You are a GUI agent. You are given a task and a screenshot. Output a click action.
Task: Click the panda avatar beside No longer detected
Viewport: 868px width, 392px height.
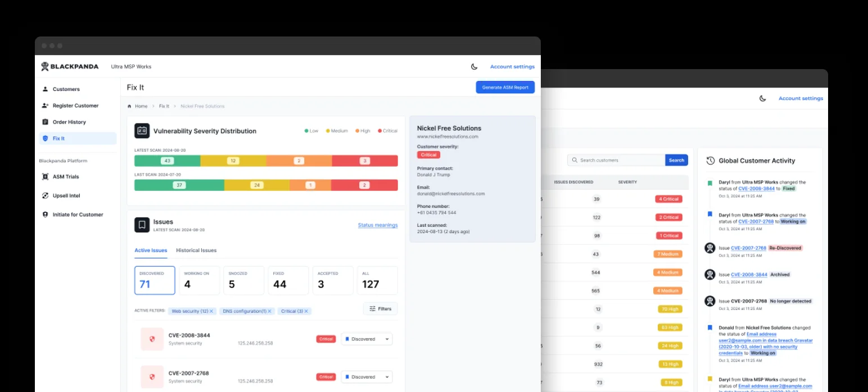click(x=710, y=301)
